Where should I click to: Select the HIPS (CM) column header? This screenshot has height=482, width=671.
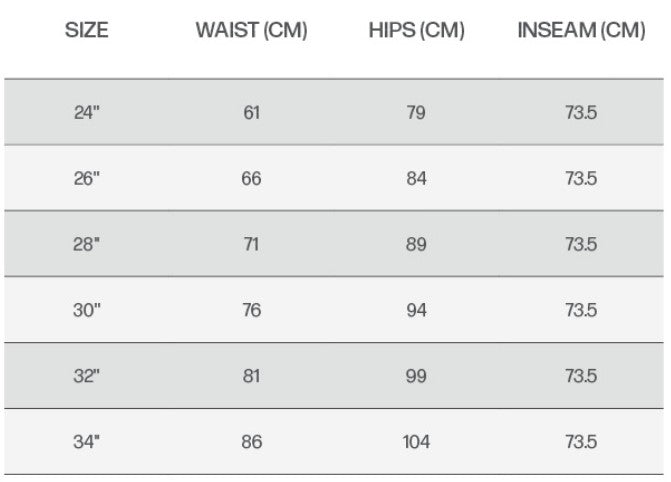[x=416, y=30]
